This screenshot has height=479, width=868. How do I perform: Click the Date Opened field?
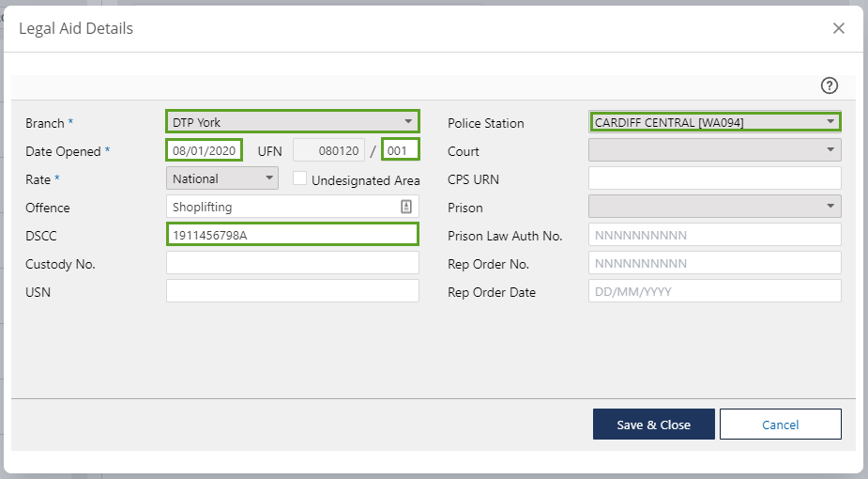(x=205, y=150)
